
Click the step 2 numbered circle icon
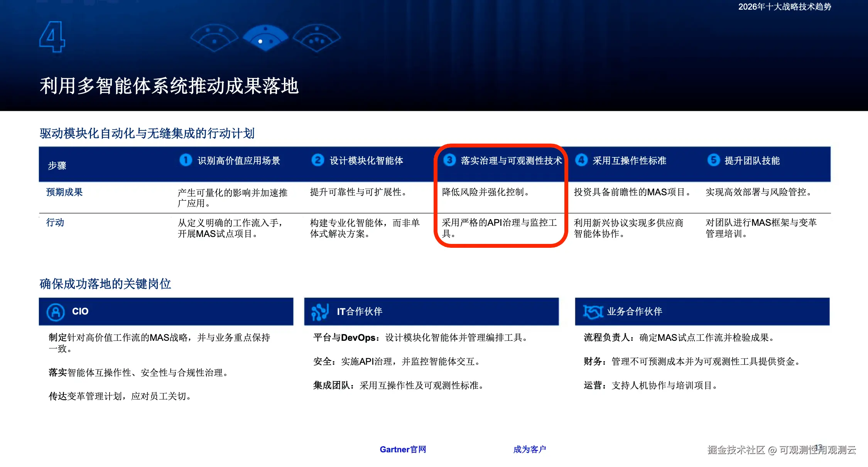[317, 160]
